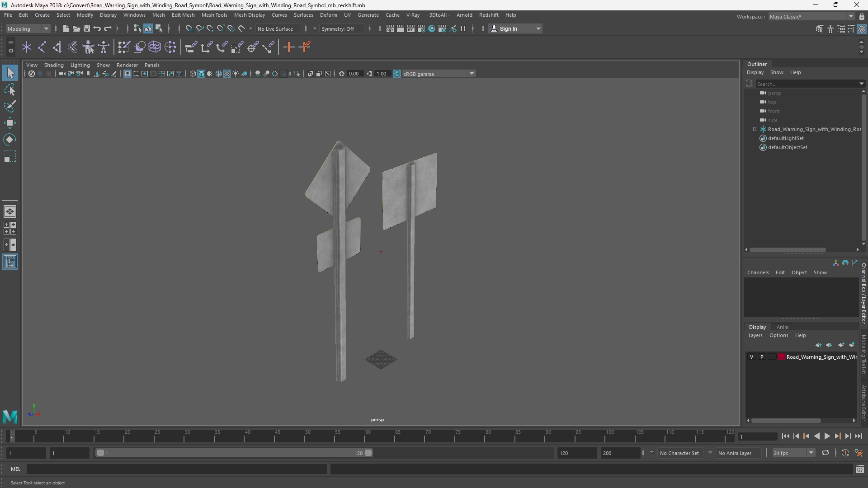This screenshot has width=868, height=488.
Task: Open the Redshift menu
Action: tap(489, 15)
